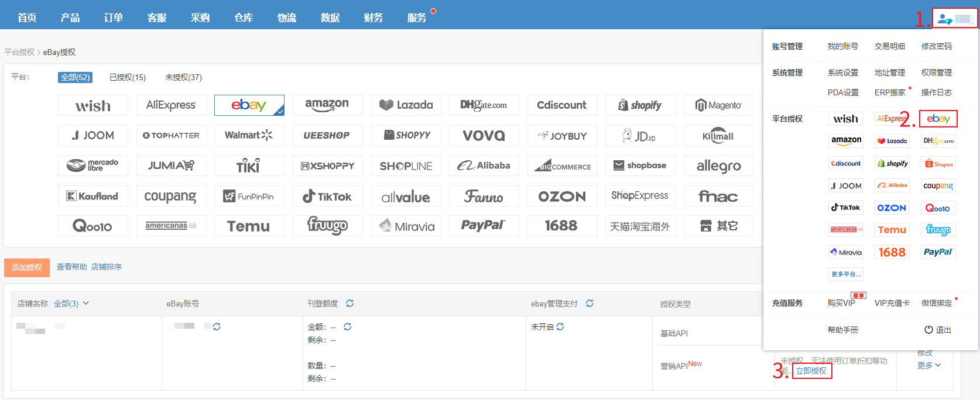Viewport: 980px width, 400px height.
Task: Open the 服务 menu
Action: [417, 18]
